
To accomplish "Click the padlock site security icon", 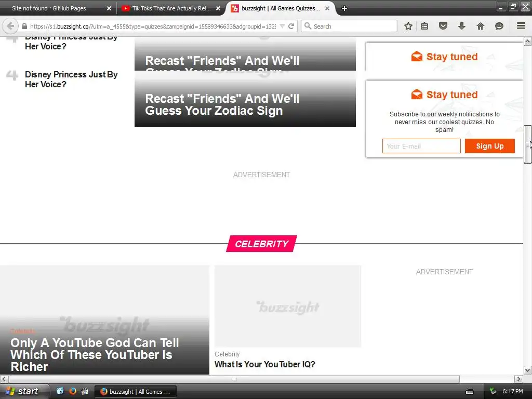I will coord(24,26).
